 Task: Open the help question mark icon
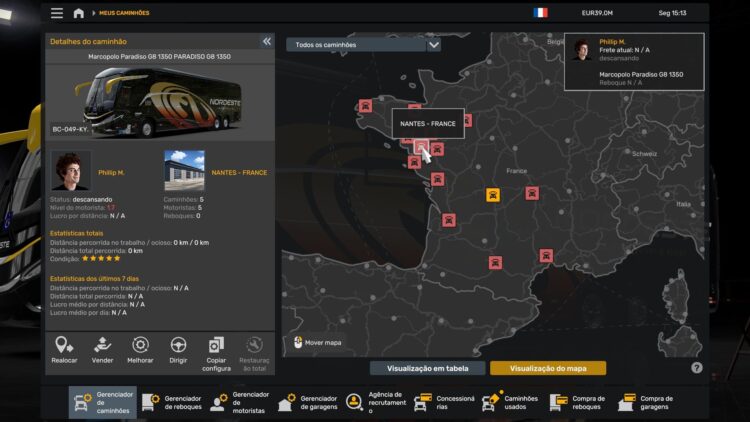pos(696,367)
